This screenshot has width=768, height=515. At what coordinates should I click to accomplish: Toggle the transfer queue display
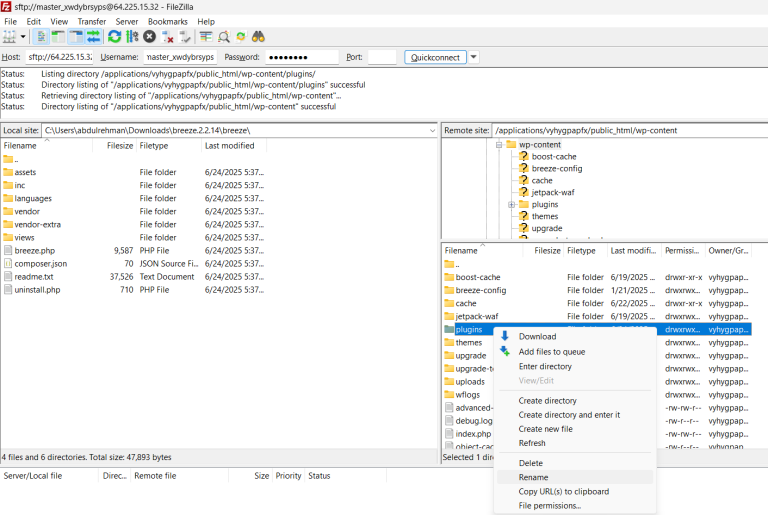(93, 37)
